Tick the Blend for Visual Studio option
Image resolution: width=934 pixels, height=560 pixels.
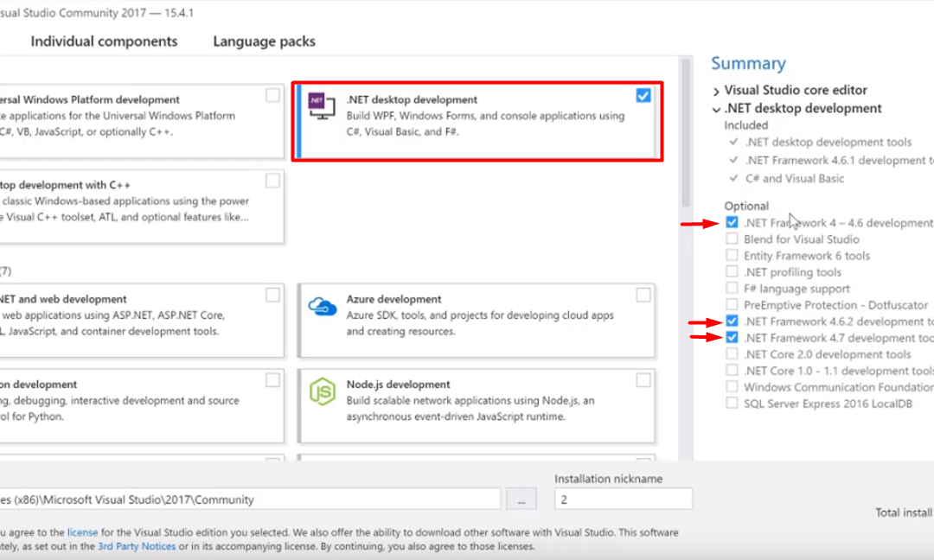[x=732, y=239]
